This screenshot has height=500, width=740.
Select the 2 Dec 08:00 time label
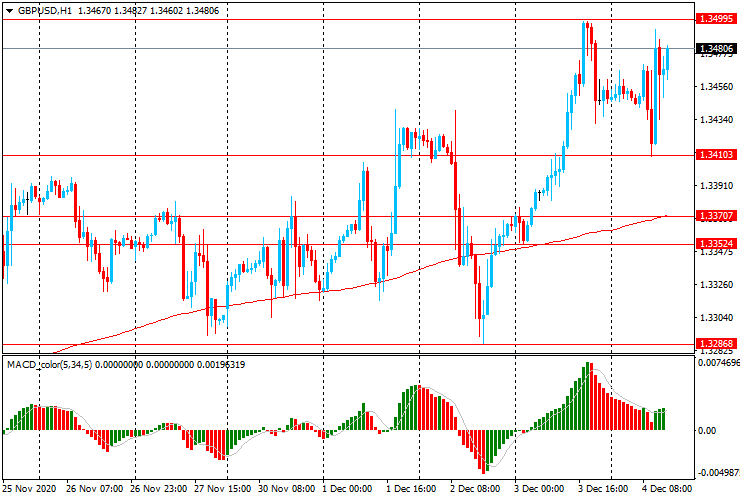tap(475, 489)
